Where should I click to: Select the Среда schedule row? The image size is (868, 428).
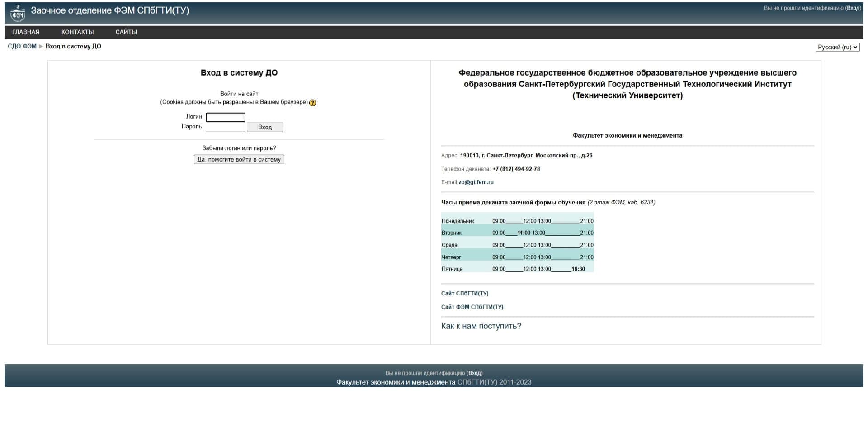518,243
